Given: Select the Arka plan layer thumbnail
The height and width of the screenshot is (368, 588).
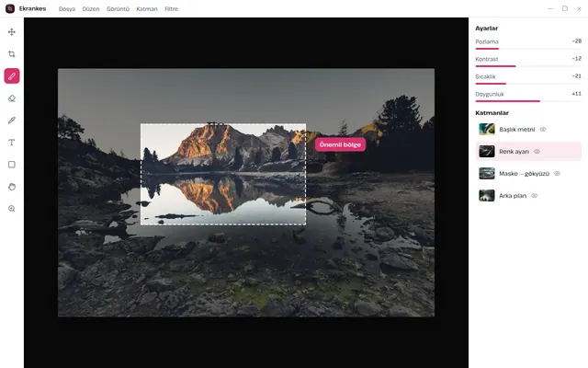Looking at the screenshot, I should 487,196.
